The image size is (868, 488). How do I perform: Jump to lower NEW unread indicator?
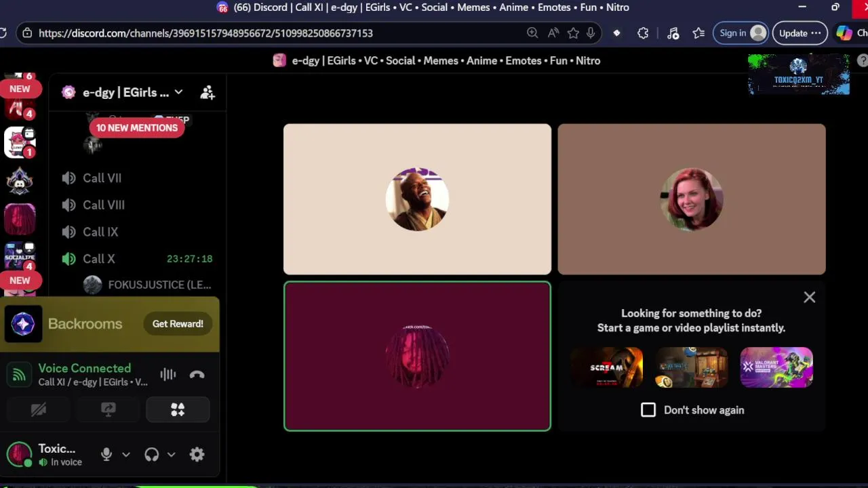coord(20,280)
